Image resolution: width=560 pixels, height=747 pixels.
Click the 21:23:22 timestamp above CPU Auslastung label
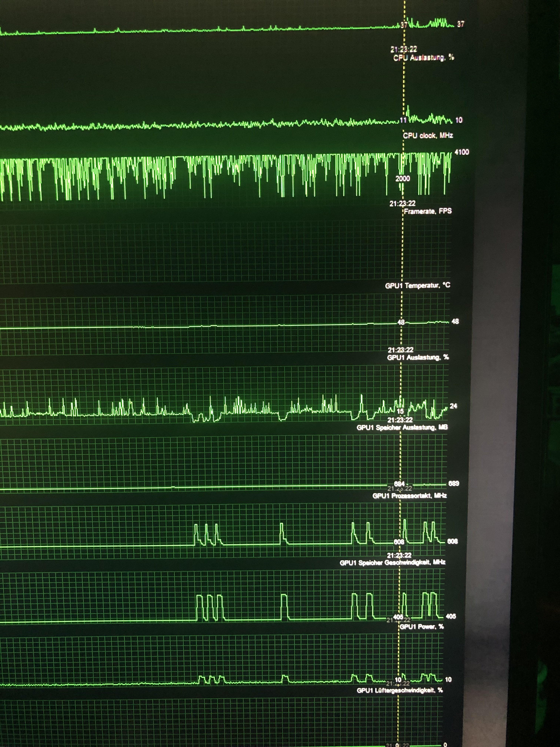pyautogui.click(x=403, y=49)
